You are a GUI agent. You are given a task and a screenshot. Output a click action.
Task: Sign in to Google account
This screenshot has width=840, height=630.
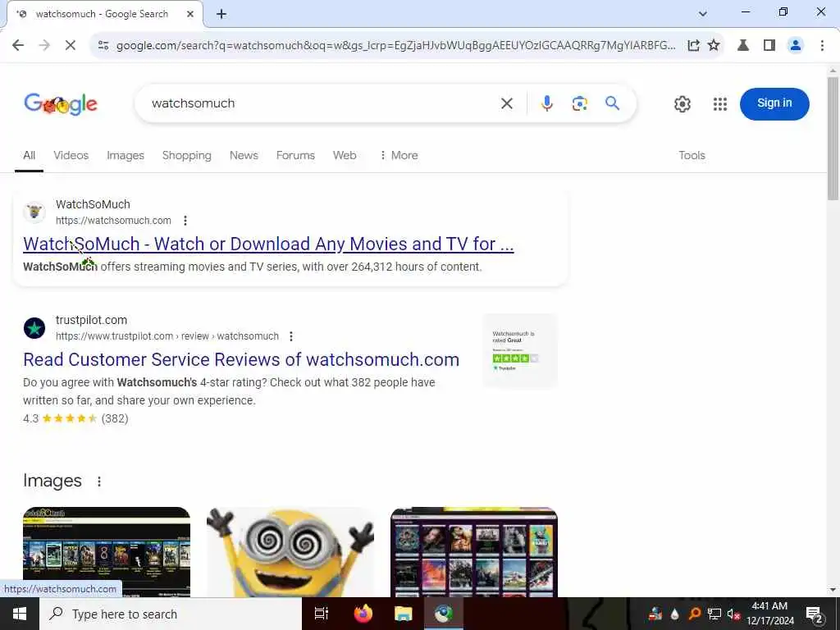774,103
